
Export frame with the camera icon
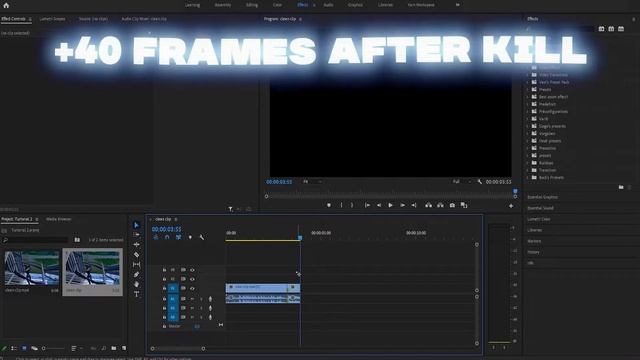(x=452, y=205)
